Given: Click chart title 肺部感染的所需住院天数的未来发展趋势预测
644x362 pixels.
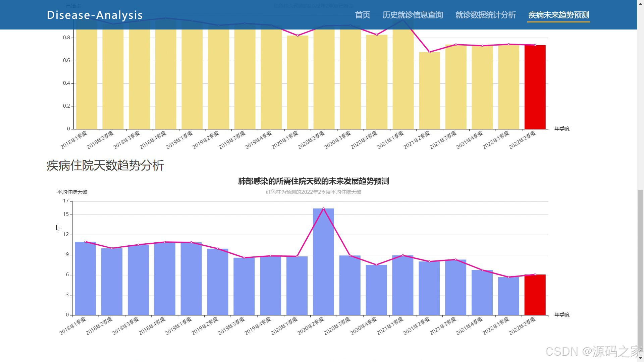Looking at the screenshot, I should point(313,181).
